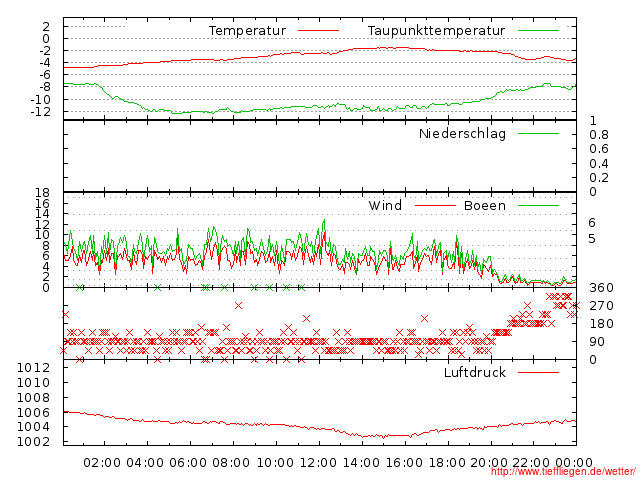Click the Temperatur legend label
This screenshot has height=480, width=640.
[x=247, y=31]
